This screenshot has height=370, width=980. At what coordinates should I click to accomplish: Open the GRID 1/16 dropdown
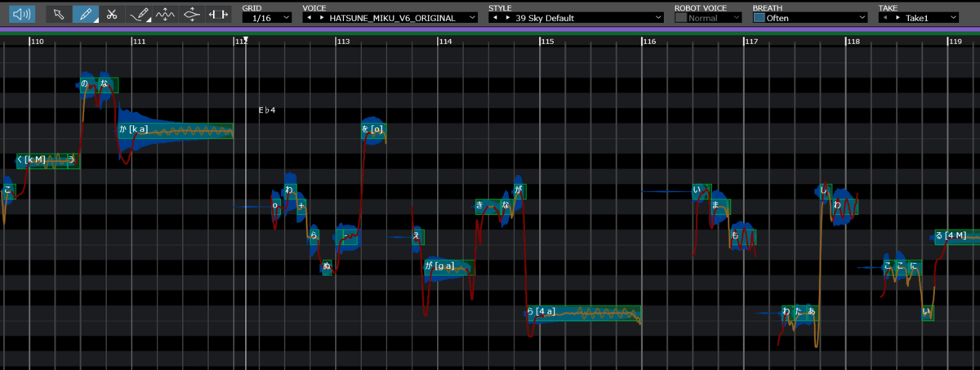point(267,17)
